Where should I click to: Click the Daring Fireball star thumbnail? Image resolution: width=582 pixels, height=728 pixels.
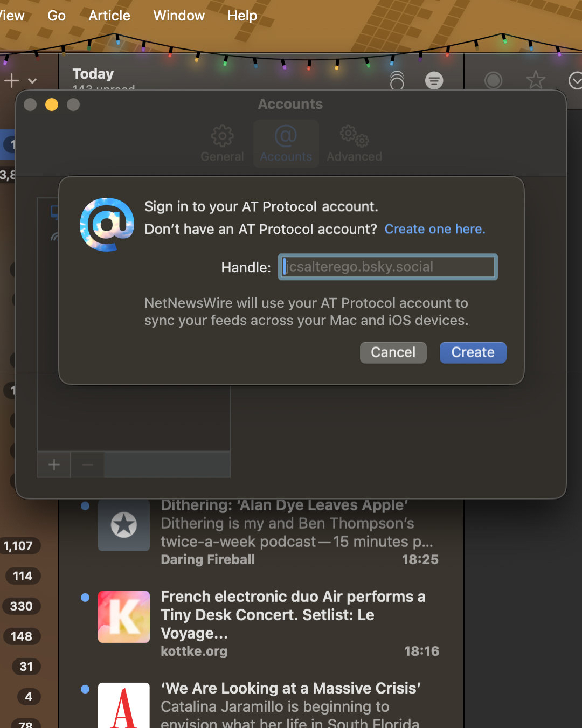coord(124,525)
